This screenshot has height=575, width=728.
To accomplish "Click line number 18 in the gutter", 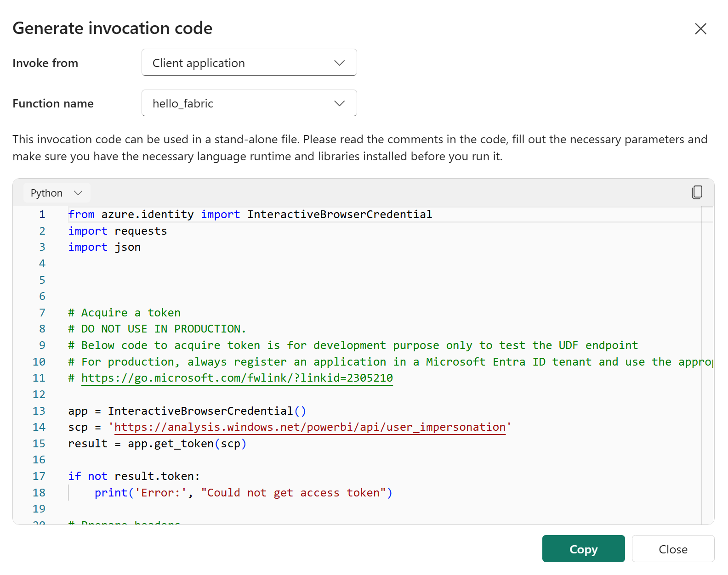I will click(x=39, y=493).
